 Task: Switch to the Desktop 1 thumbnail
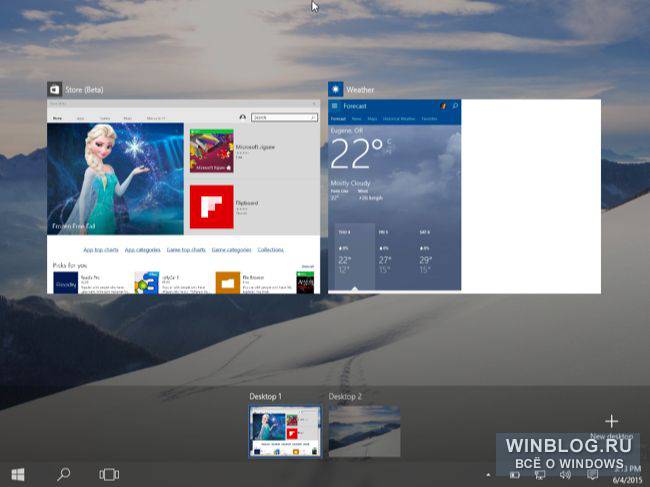click(285, 431)
